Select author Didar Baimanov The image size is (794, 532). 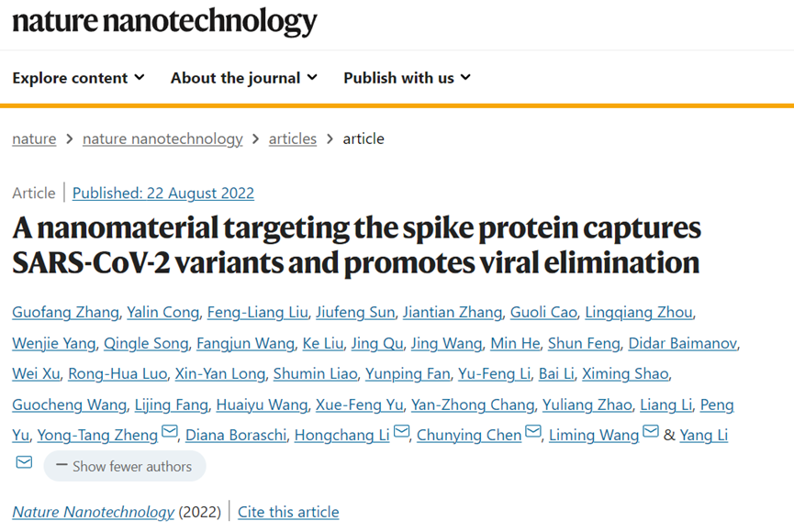tap(683, 343)
